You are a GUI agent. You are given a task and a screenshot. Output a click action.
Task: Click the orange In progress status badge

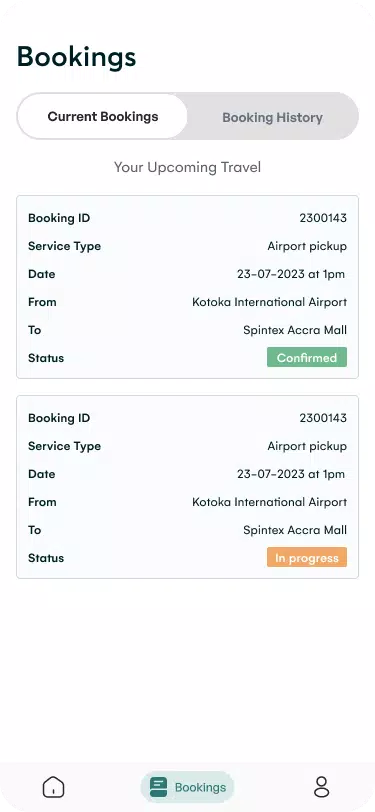[x=307, y=558]
